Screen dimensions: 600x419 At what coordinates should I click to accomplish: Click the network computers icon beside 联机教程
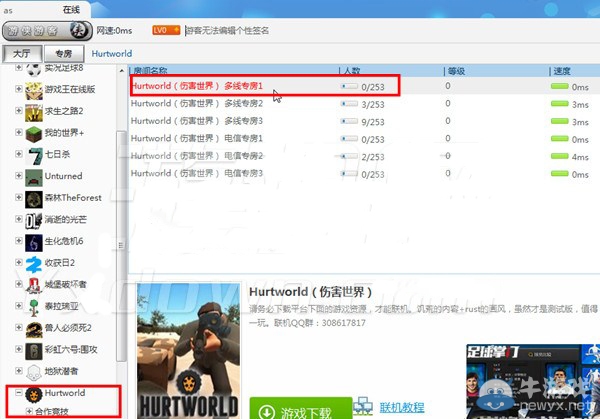(363, 406)
